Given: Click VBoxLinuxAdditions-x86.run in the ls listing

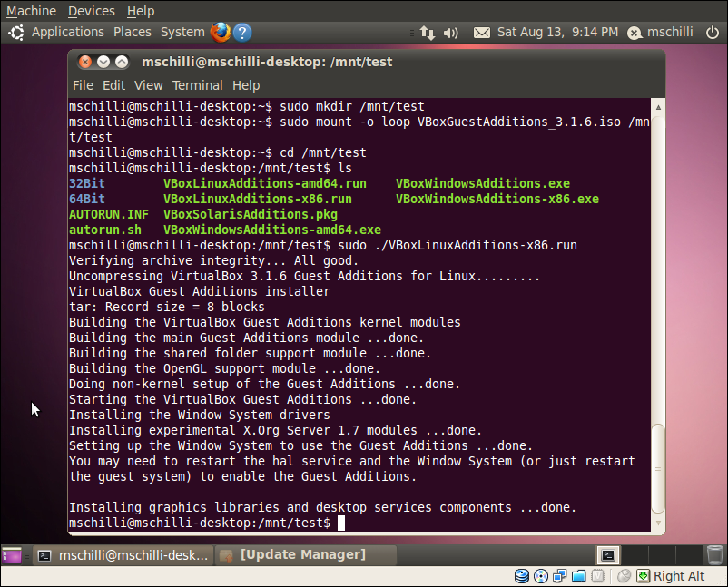Looking at the screenshot, I should coord(258,199).
